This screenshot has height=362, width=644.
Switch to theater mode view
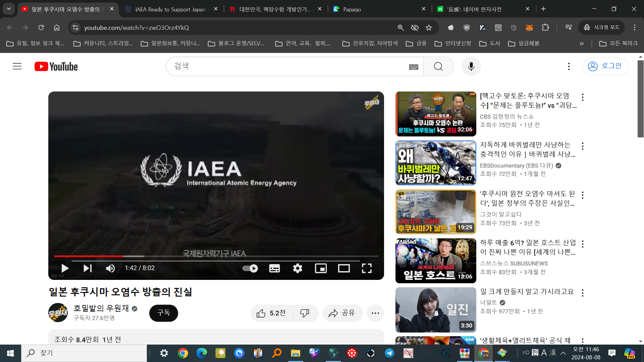point(344,268)
